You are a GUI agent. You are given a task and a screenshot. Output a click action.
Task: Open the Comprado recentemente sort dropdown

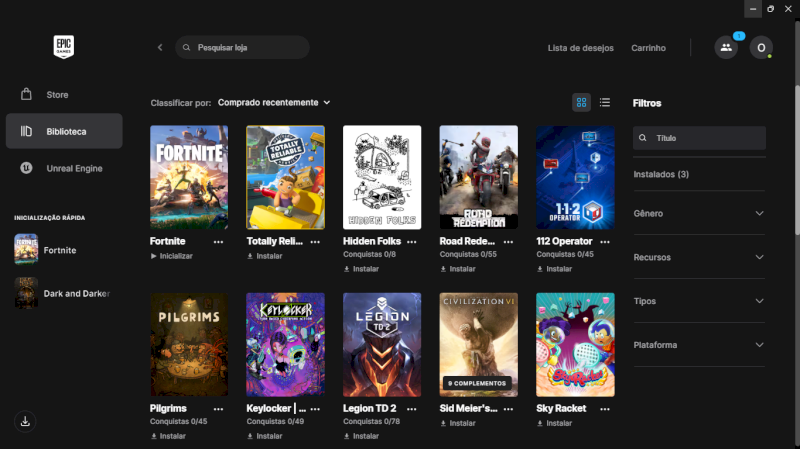[x=274, y=103]
